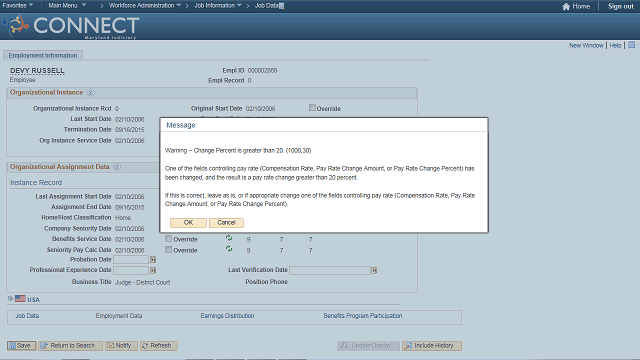640x360 pixels.
Task: Open calendar picker for Probation Date
Action: point(153,260)
